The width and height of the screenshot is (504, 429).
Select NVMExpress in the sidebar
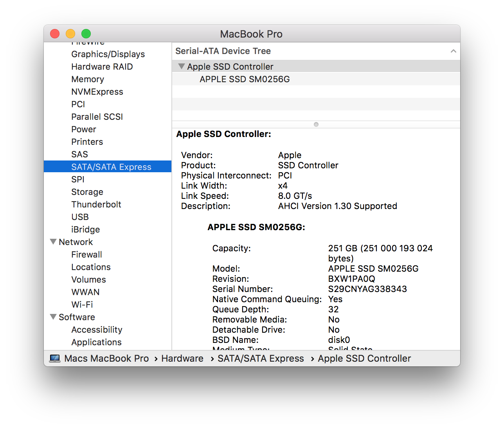[x=97, y=92]
